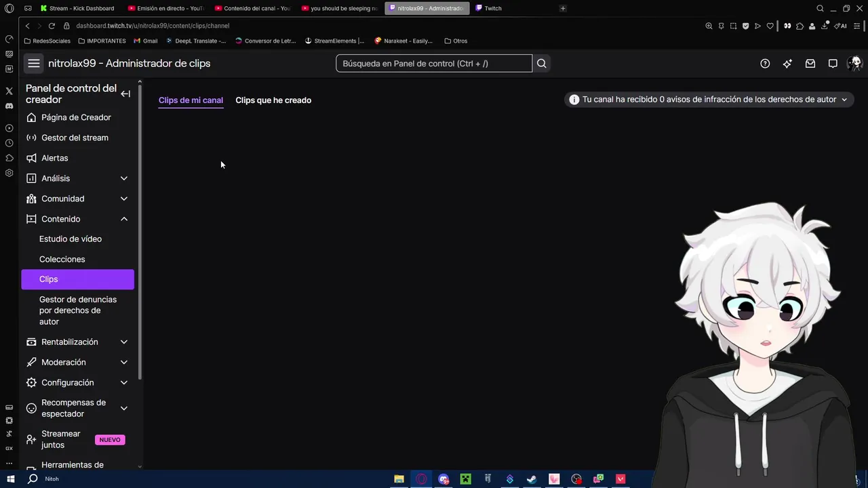
Task: Switch to Clips de mi canal tab
Action: pos(191,100)
